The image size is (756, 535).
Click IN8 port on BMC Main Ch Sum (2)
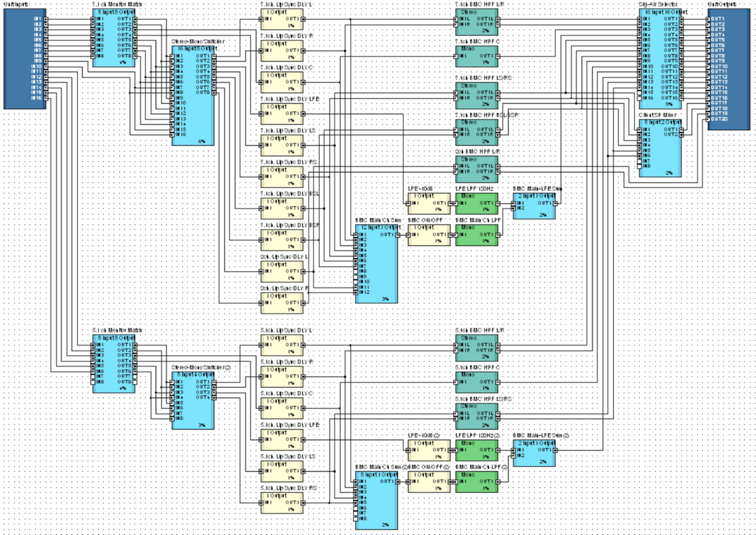click(x=356, y=519)
